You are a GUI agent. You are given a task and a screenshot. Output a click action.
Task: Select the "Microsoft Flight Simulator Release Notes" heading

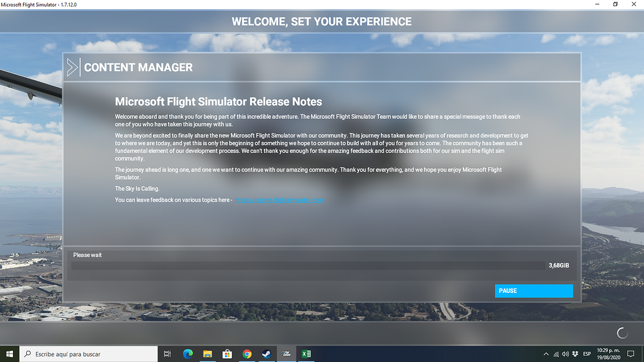[x=218, y=101]
